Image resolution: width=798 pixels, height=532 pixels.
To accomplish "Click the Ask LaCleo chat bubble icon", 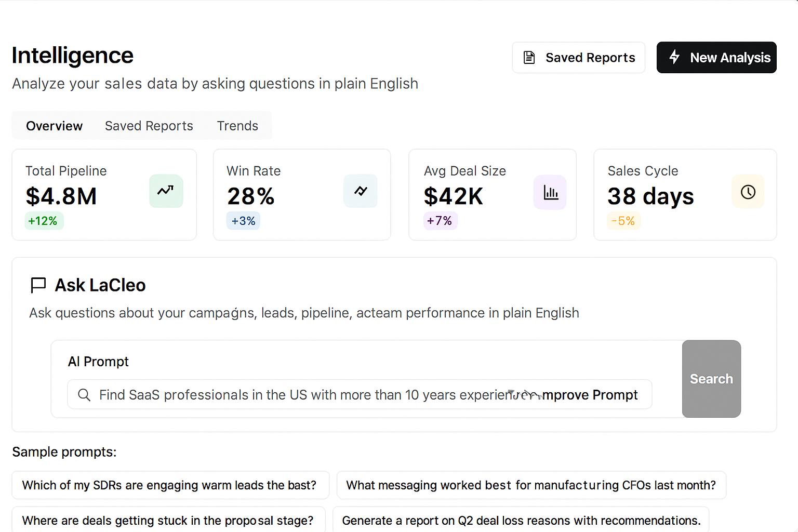I will click(x=38, y=285).
